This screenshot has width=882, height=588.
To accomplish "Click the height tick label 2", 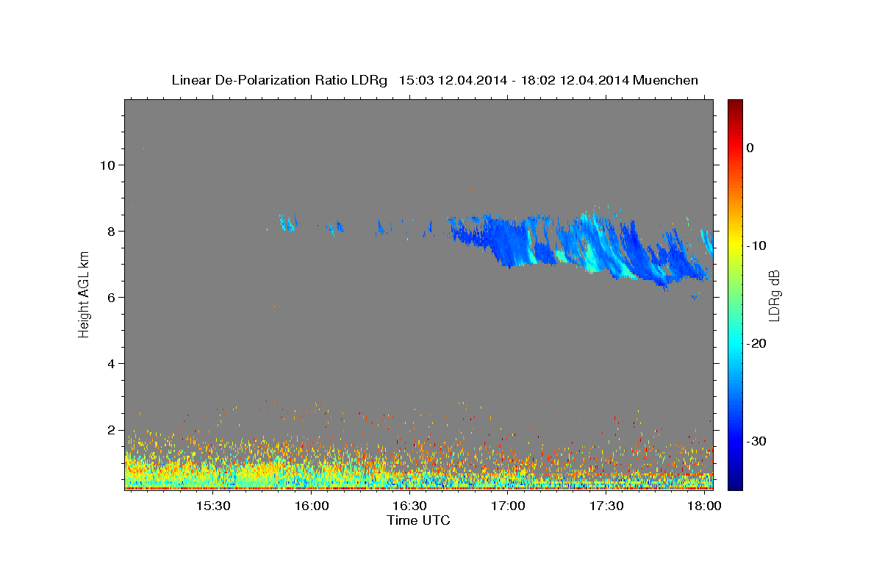I will [x=111, y=429].
